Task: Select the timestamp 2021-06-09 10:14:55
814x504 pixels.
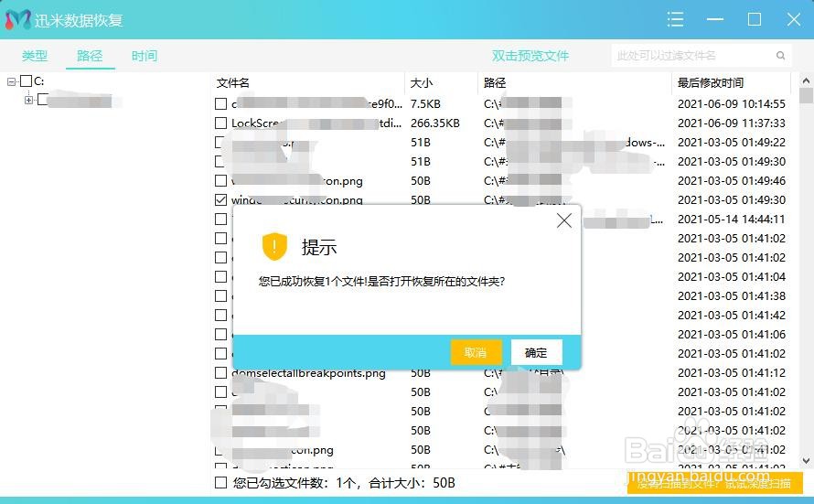Action: coord(732,103)
